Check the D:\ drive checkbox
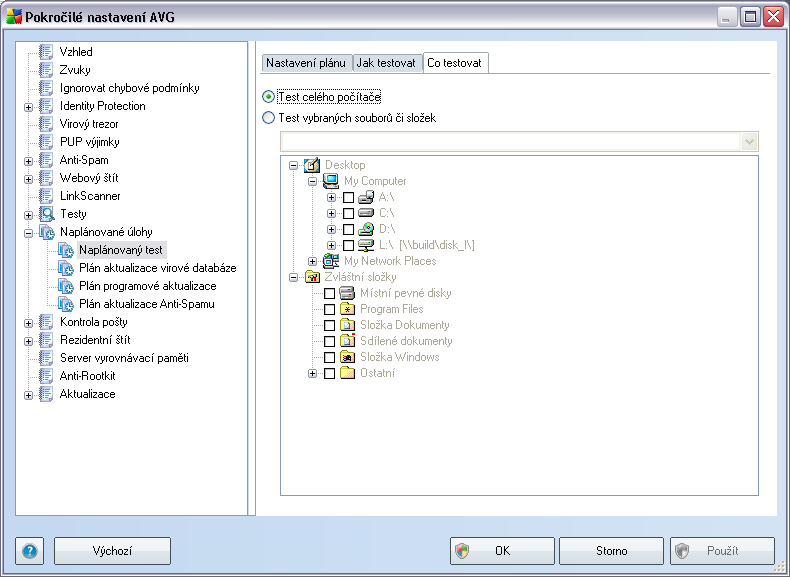 (x=348, y=230)
